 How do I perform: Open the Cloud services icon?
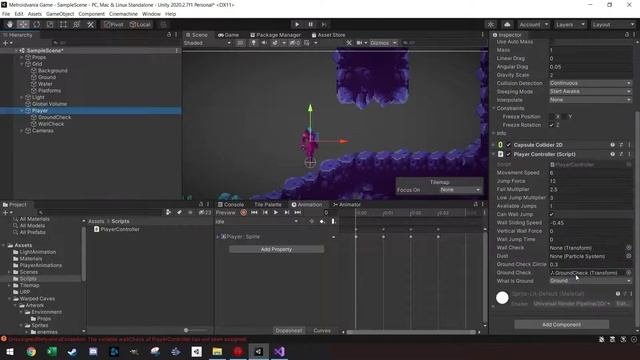pos(507,24)
